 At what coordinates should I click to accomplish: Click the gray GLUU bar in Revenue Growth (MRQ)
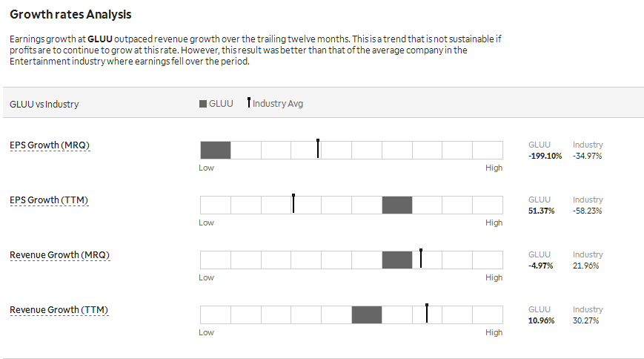[397, 260]
